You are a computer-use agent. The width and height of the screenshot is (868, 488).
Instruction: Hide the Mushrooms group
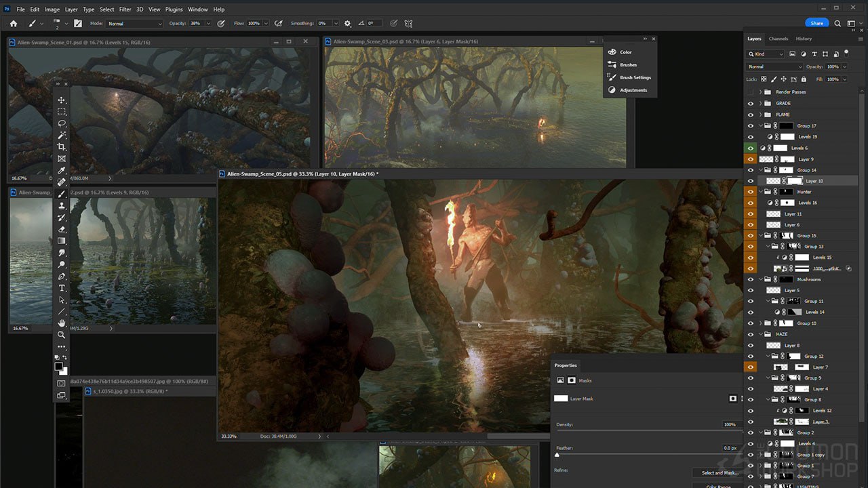click(750, 279)
